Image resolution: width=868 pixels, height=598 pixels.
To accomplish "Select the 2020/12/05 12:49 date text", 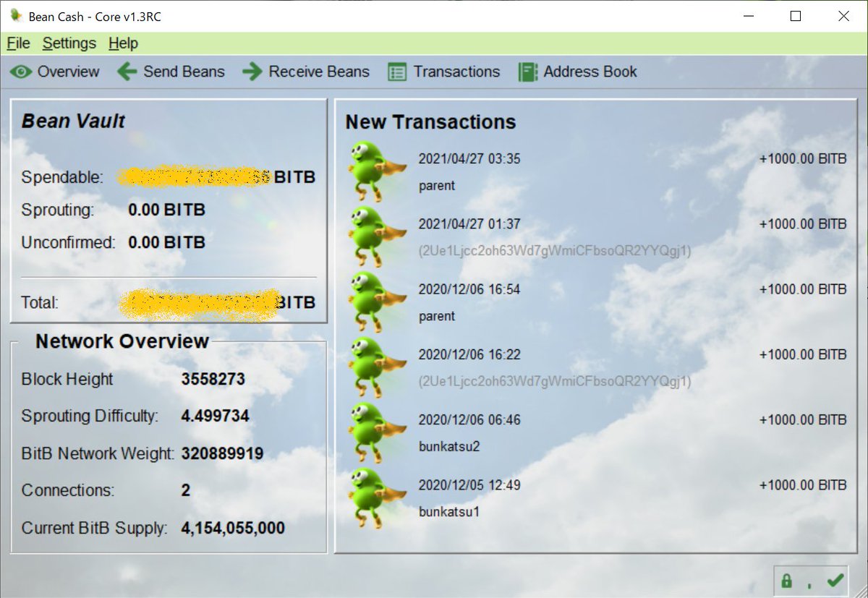I will [469, 484].
